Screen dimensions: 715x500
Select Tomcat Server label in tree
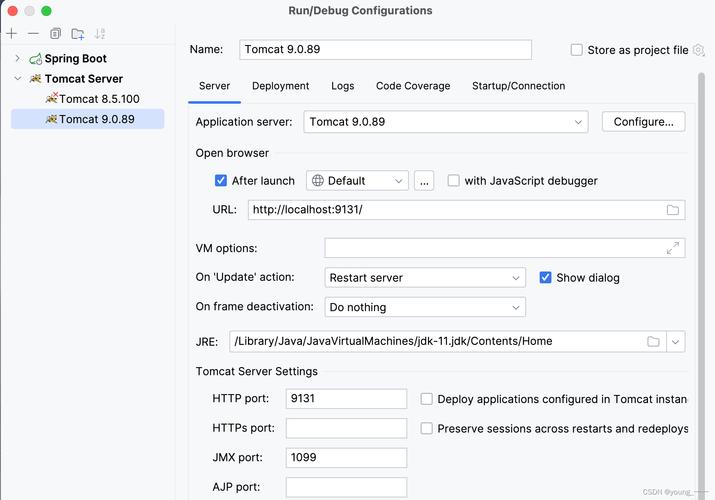pos(84,79)
